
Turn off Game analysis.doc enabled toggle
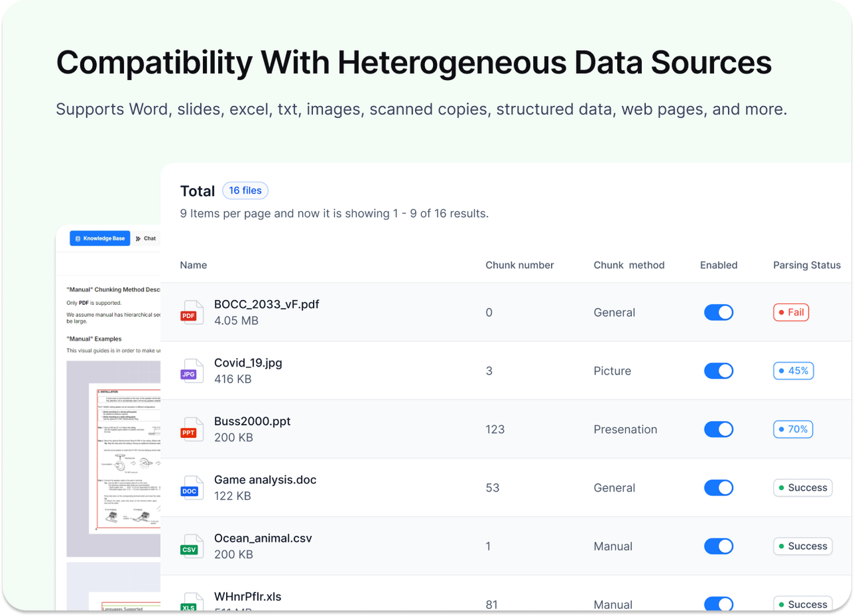tap(719, 487)
